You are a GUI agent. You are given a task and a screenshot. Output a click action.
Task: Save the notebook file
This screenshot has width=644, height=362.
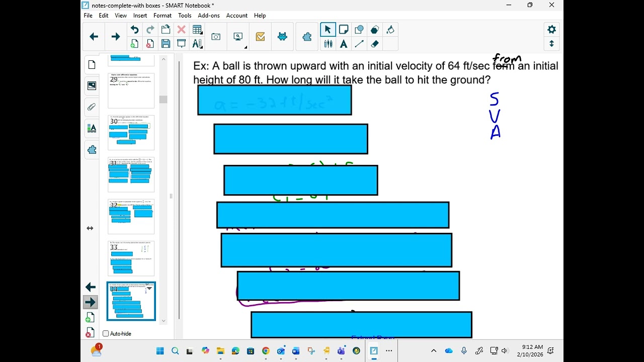pos(166,44)
